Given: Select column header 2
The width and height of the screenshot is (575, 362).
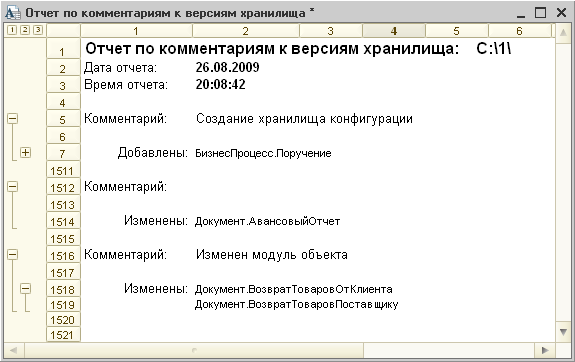Looking at the screenshot, I should [x=246, y=31].
